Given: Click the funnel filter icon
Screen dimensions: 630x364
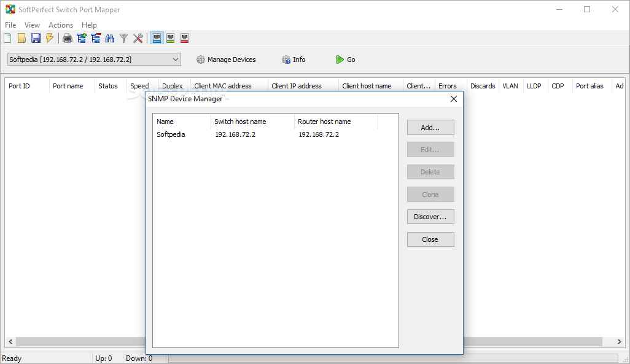Looking at the screenshot, I should [x=123, y=39].
